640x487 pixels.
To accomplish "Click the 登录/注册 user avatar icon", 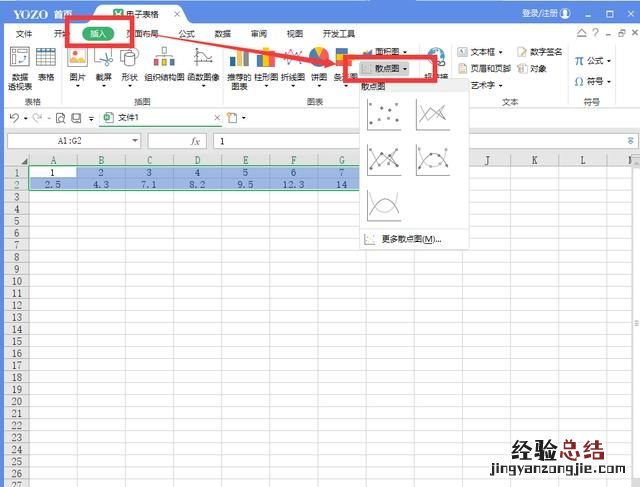I will (x=565, y=13).
